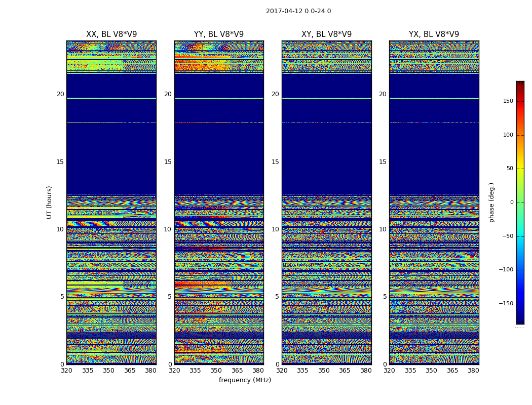532x405 pixels.
Task: Click the "phase (deg.)" colorbar label
Action: click(x=491, y=202)
